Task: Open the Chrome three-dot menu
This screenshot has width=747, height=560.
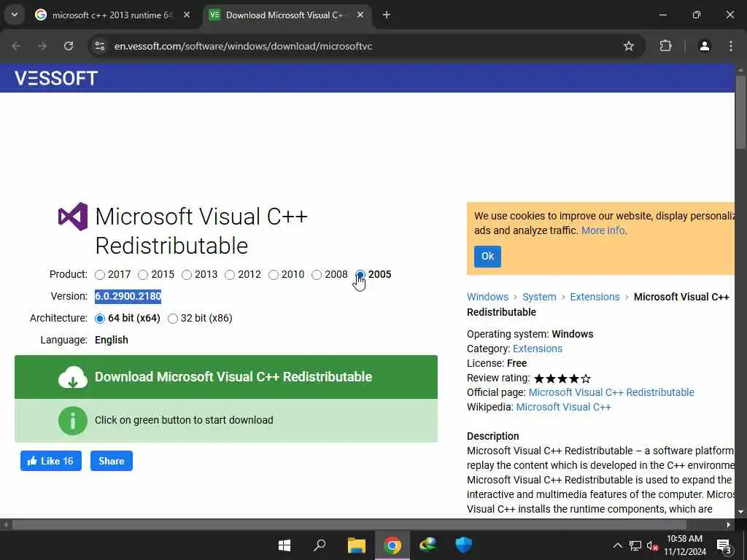Action: [x=731, y=46]
